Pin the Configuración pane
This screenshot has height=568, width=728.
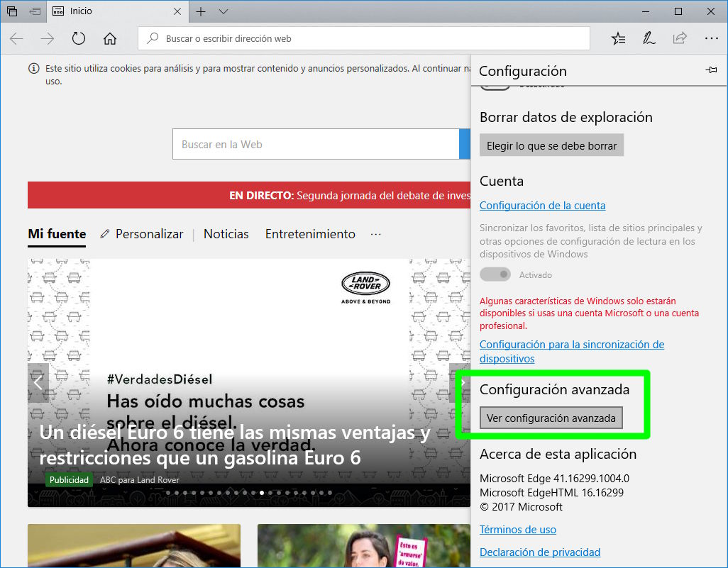pyautogui.click(x=711, y=70)
